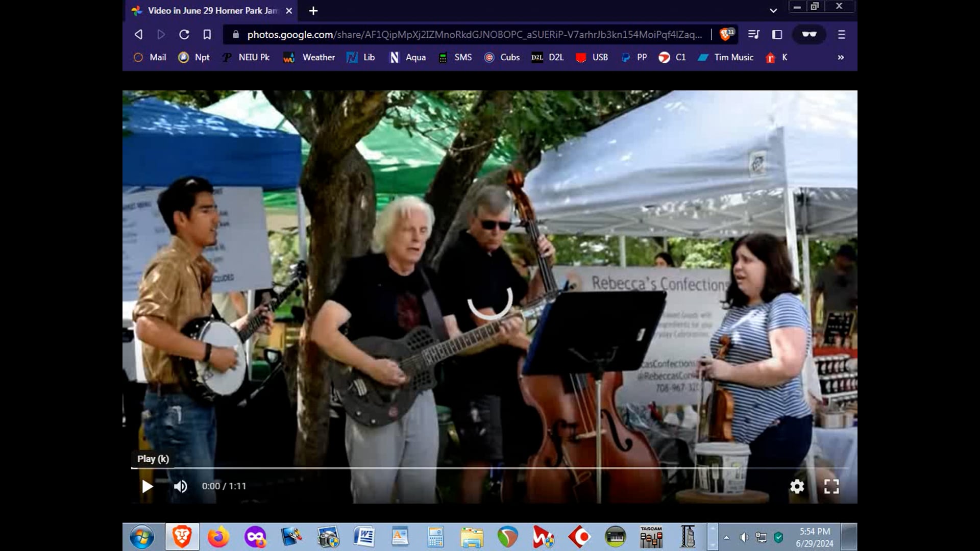The image size is (980, 551).
Task: Open the Npt bookmark
Action: point(193,57)
